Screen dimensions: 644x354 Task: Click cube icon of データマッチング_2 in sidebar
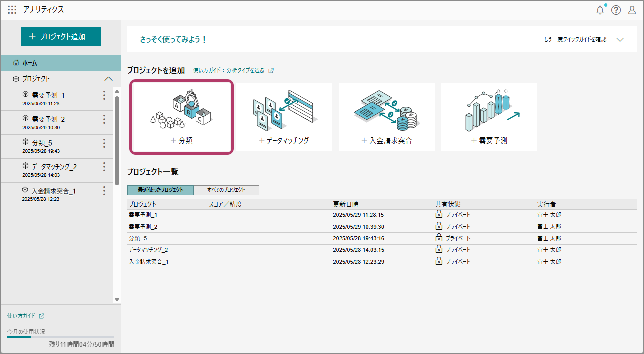click(25, 166)
